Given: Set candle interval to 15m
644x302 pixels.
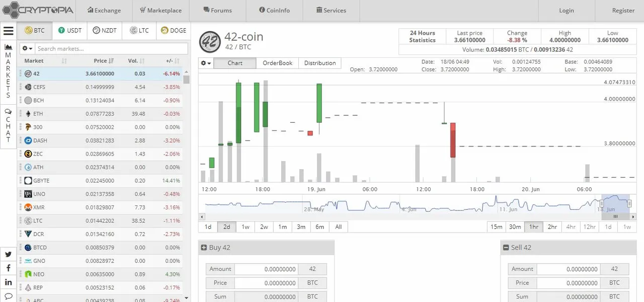Looking at the screenshot, I should point(497,226).
